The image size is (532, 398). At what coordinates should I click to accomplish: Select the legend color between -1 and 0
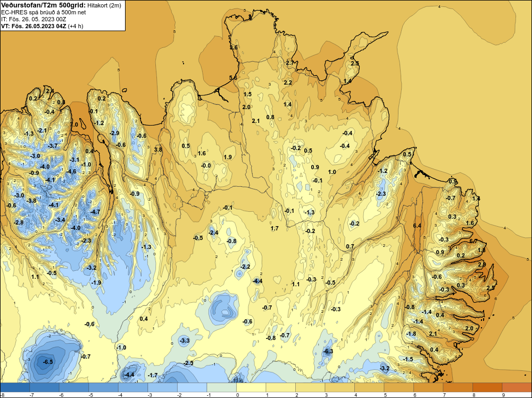point(221,387)
